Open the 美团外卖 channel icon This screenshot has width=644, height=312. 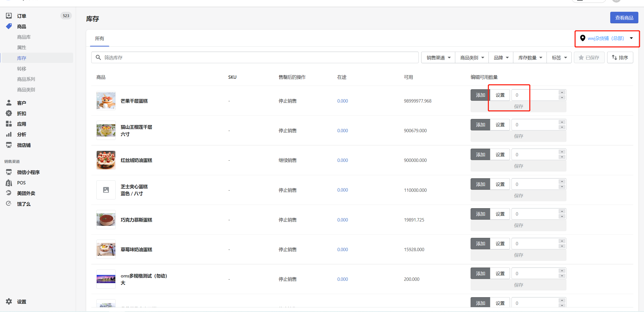pyautogui.click(x=9, y=193)
